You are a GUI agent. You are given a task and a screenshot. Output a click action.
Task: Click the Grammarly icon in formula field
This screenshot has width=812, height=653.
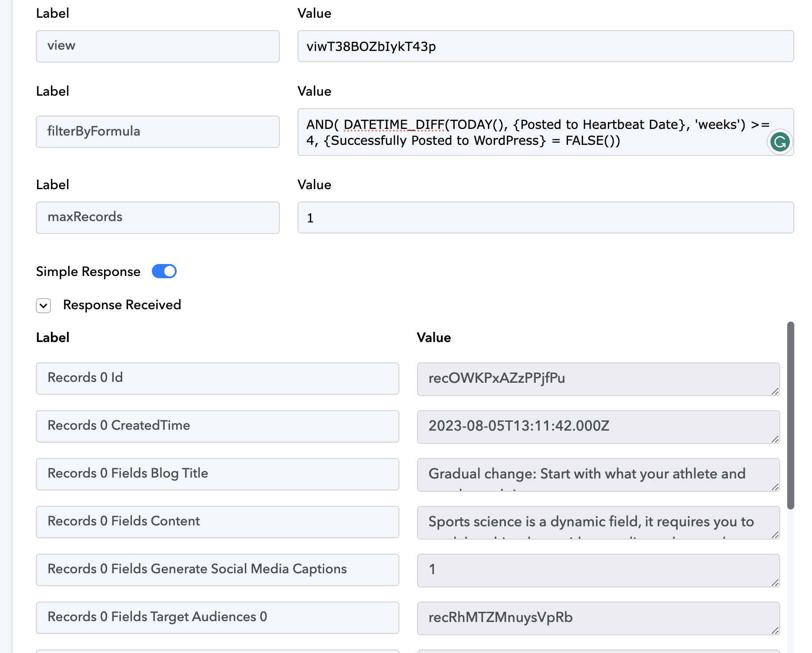point(780,142)
